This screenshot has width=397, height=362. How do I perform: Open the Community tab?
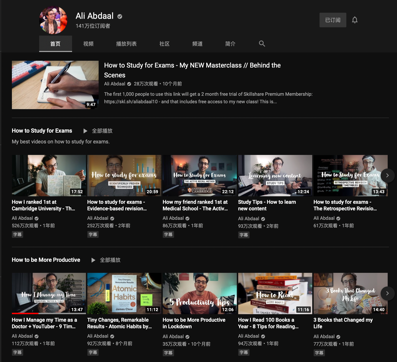[x=164, y=44]
